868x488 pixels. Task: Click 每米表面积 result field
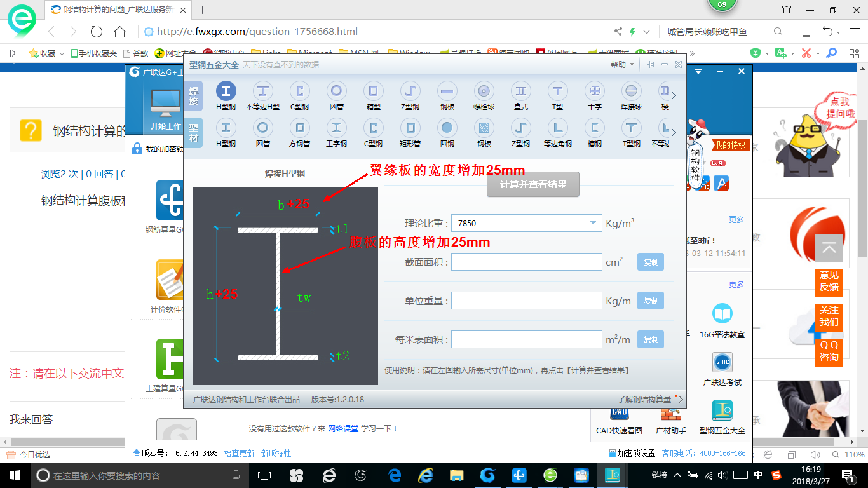[526, 339]
